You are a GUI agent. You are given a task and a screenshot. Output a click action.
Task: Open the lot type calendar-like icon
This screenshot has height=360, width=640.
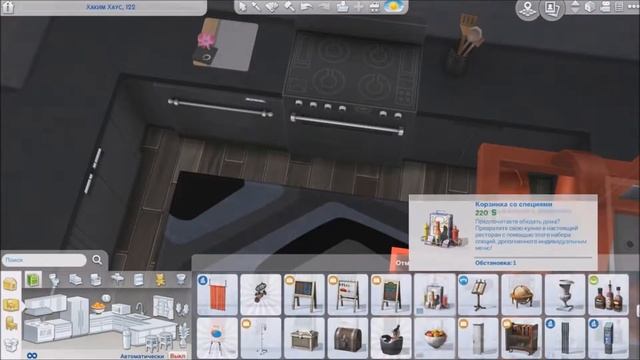374,7
